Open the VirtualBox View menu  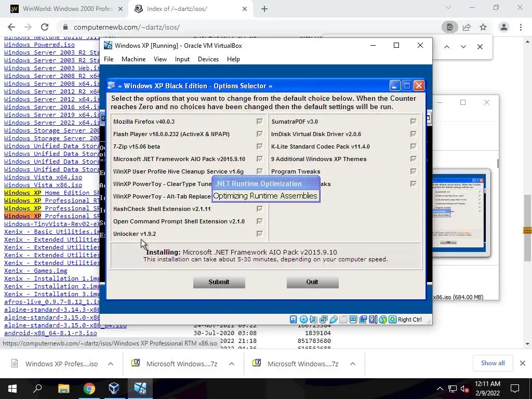160,59
